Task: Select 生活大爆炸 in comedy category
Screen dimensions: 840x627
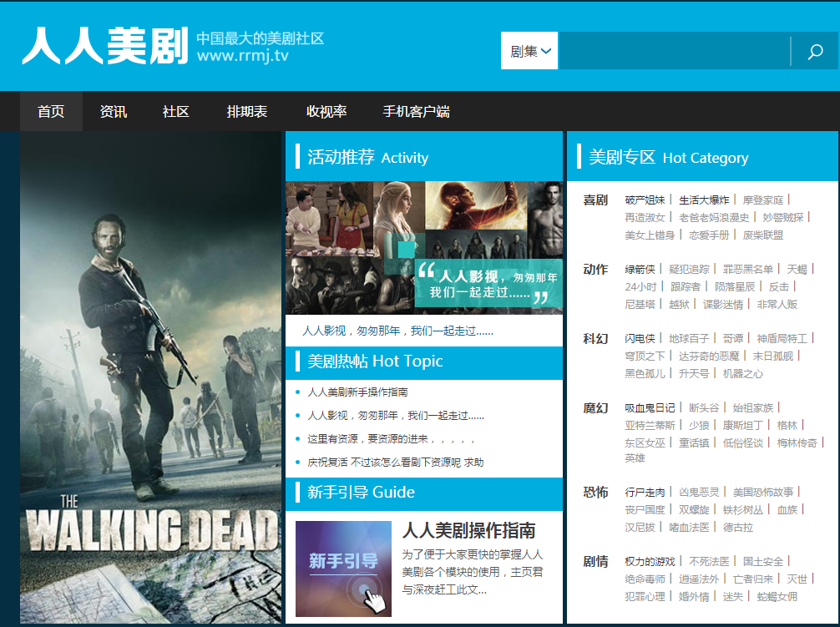Action: point(704,200)
